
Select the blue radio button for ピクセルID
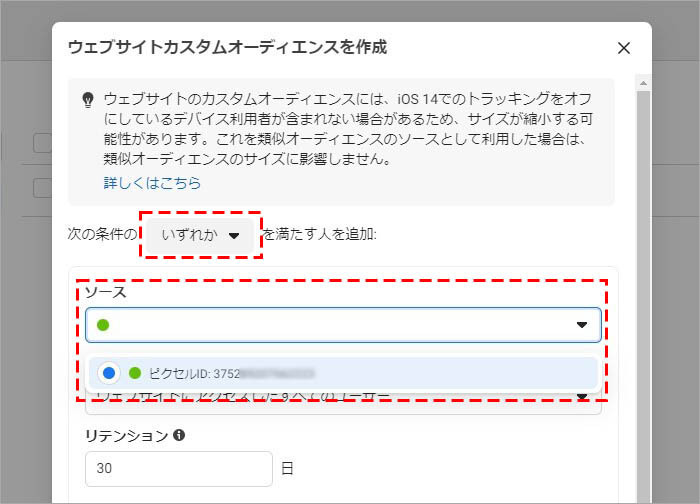coord(110,373)
